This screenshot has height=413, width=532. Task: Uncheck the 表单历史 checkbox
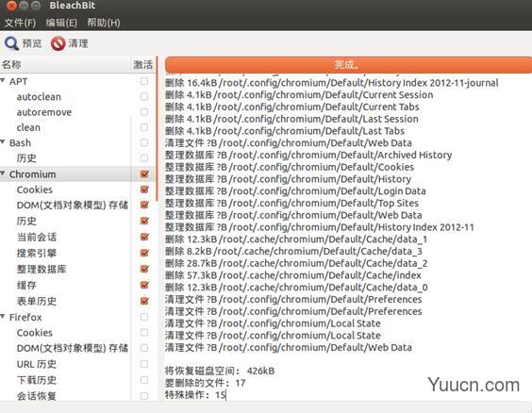[144, 301]
